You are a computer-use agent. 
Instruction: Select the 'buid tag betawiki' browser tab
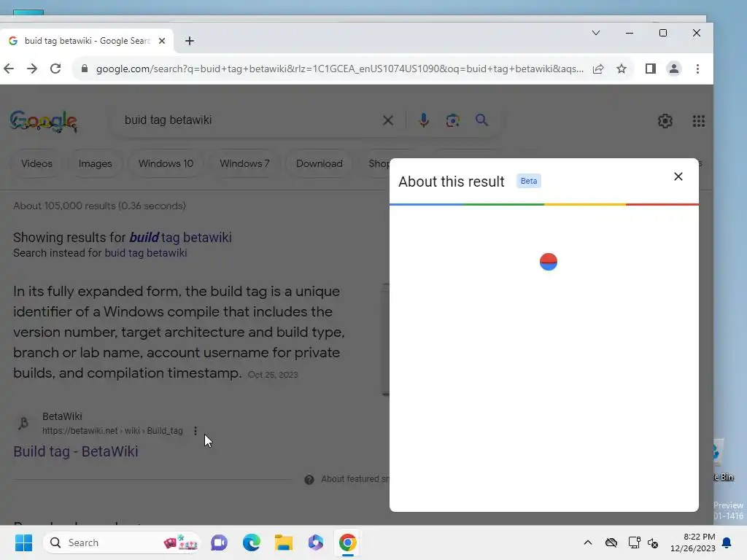87,41
